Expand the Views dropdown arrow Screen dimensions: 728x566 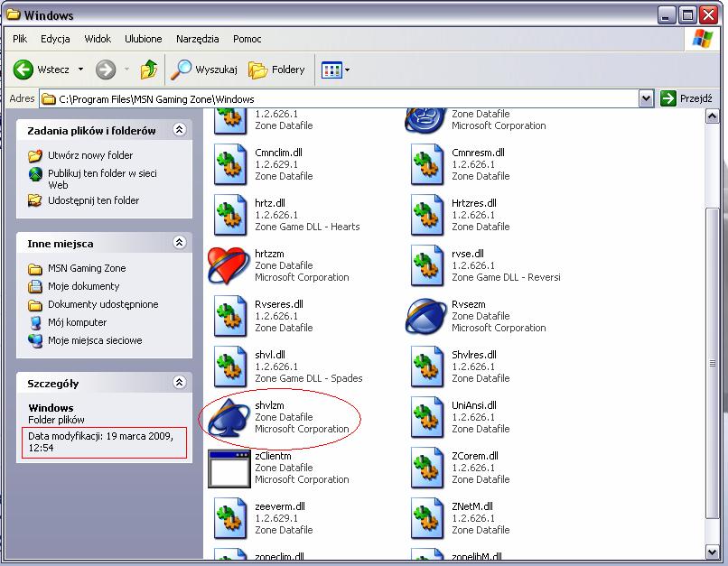coord(347,70)
